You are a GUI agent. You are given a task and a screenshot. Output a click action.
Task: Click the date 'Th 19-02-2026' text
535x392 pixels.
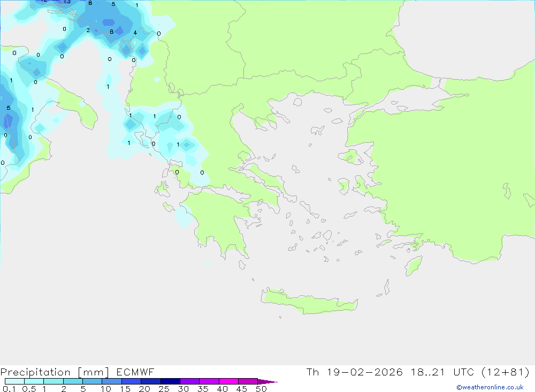[x=354, y=372]
